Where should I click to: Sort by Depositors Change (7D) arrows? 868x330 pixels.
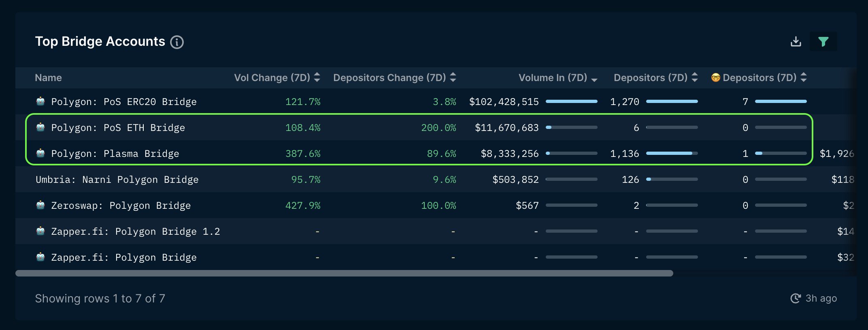453,77
